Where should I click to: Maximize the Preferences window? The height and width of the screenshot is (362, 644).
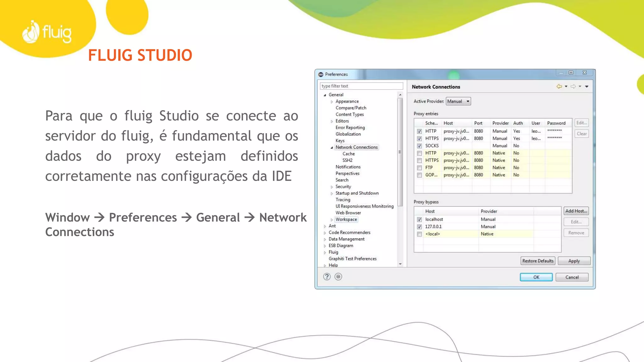point(571,73)
